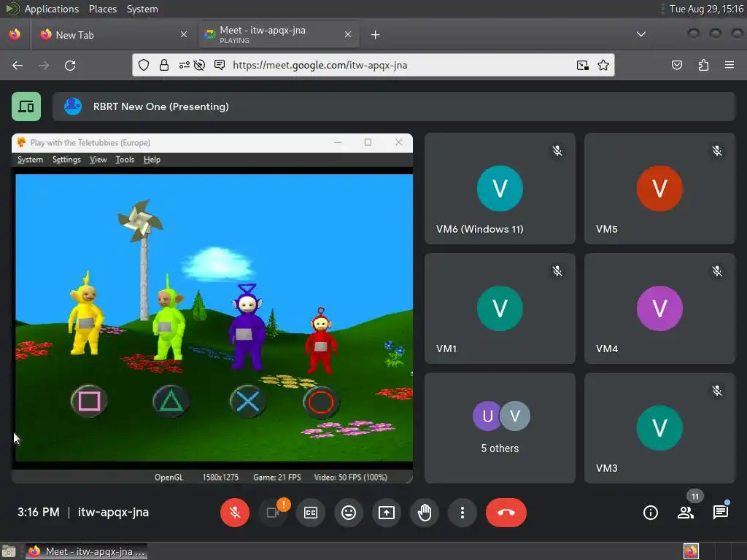Open the emoji reactions button
747x560 pixels.
pos(349,513)
